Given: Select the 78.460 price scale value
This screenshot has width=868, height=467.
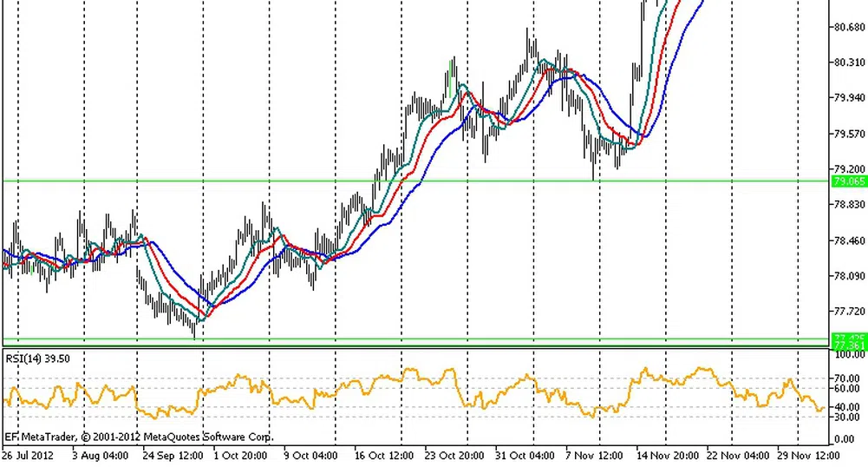Looking at the screenshot, I should click(x=847, y=240).
